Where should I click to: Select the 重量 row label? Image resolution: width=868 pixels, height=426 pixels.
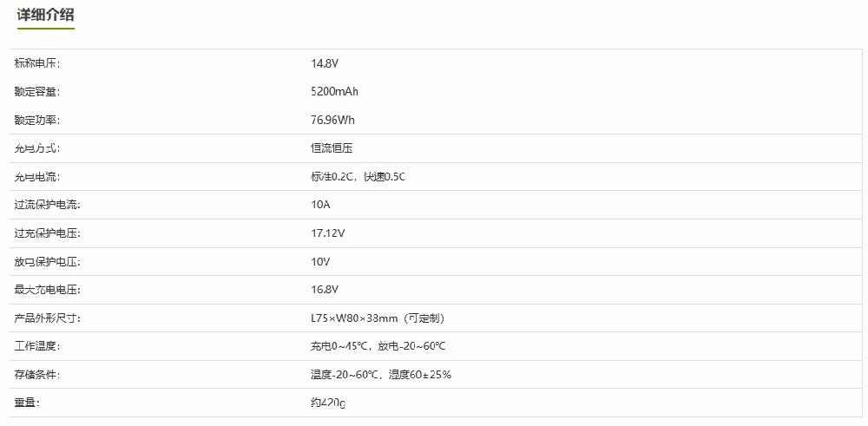(27, 403)
